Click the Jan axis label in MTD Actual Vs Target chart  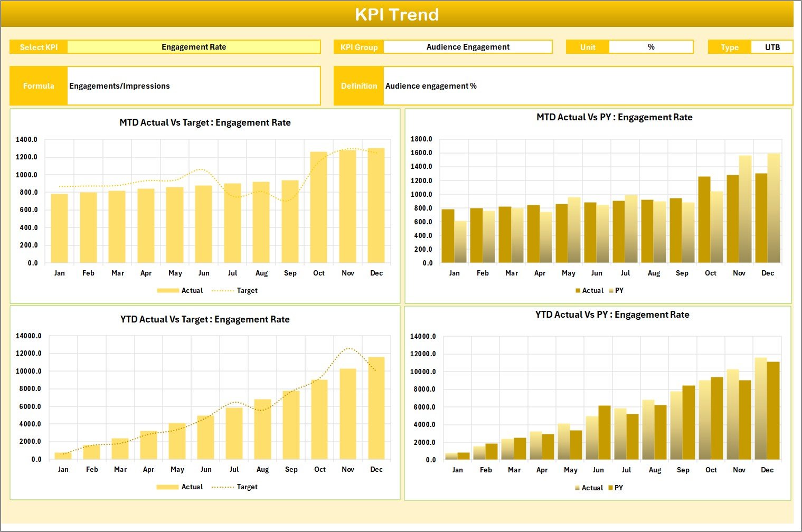(59, 273)
